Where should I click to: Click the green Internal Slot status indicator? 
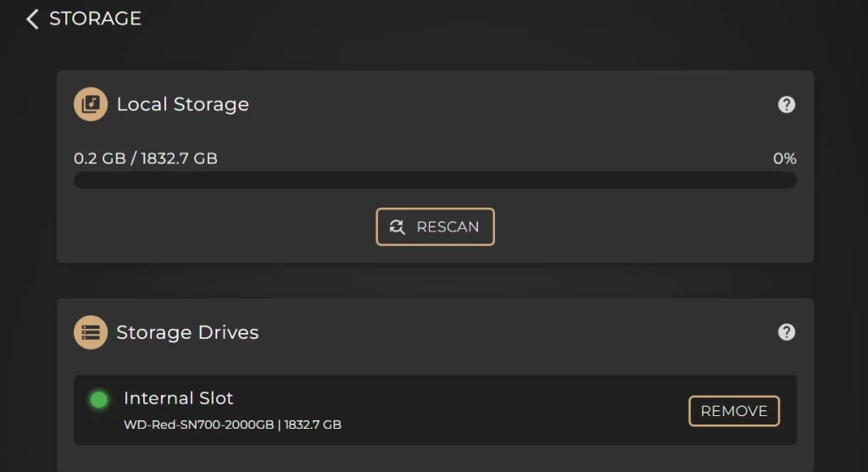coord(99,399)
